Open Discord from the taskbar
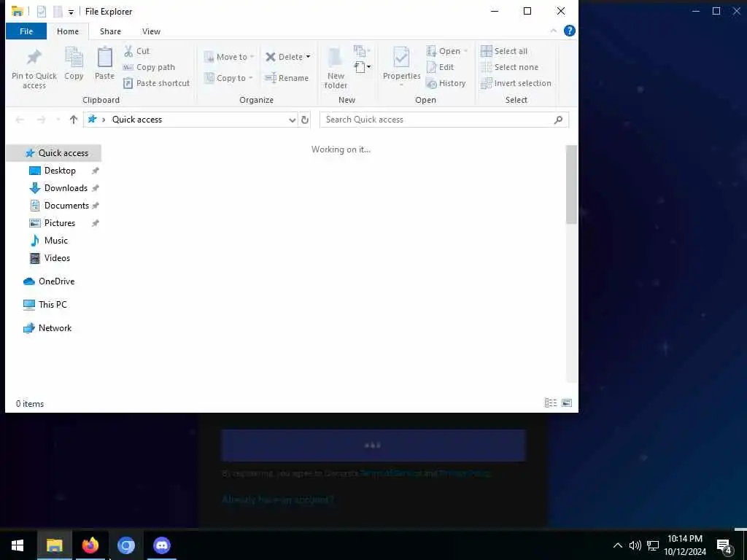Image resolution: width=747 pixels, height=560 pixels. pyautogui.click(x=162, y=545)
